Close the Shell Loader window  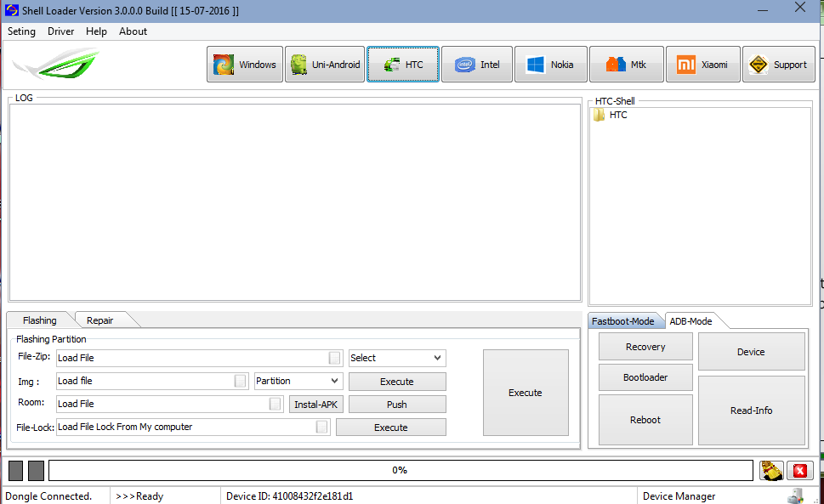click(x=800, y=8)
